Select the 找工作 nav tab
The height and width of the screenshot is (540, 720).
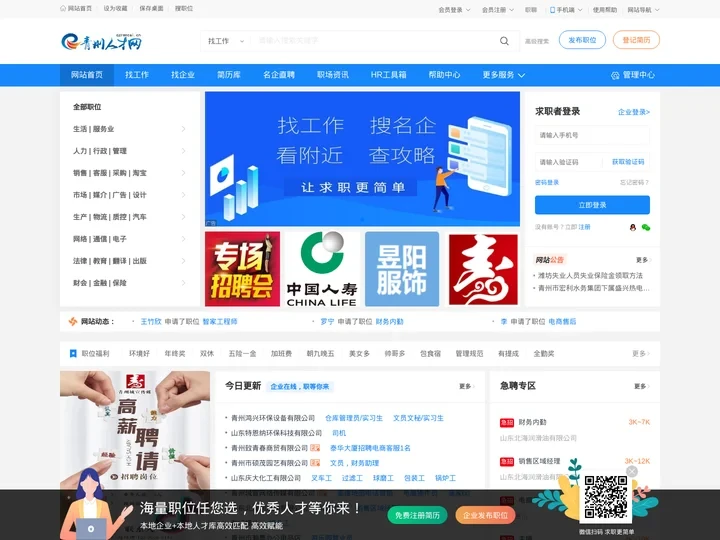click(137, 75)
